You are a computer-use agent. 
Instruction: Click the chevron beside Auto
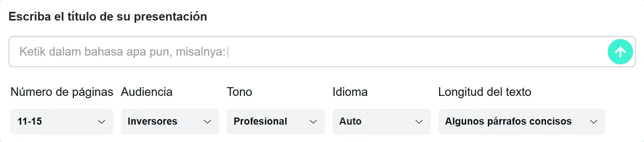click(x=419, y=121)
